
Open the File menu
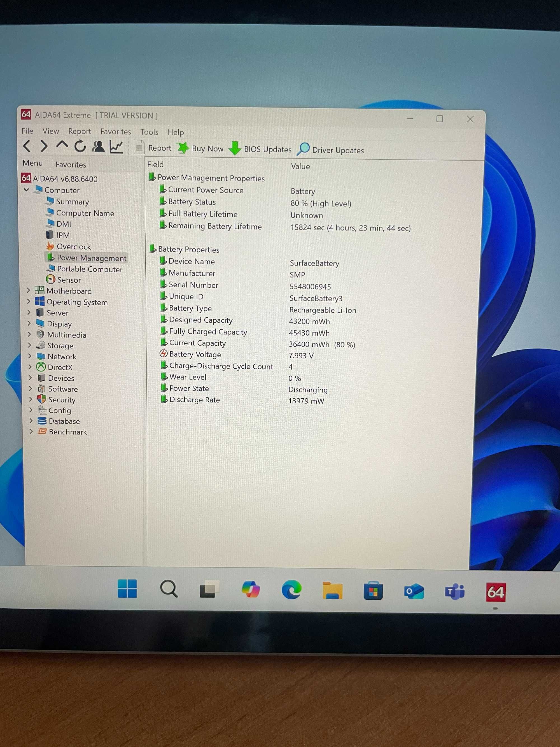(27, 131)
